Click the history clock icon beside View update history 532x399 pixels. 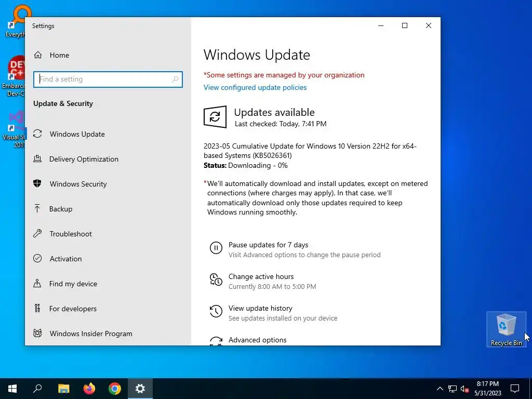coord(216,311)
